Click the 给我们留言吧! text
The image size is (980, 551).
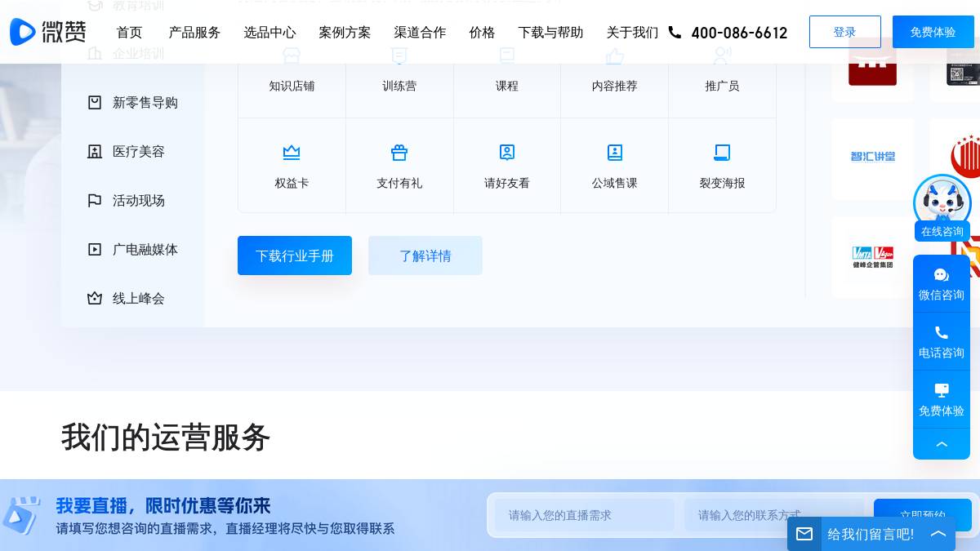(871, 534)
